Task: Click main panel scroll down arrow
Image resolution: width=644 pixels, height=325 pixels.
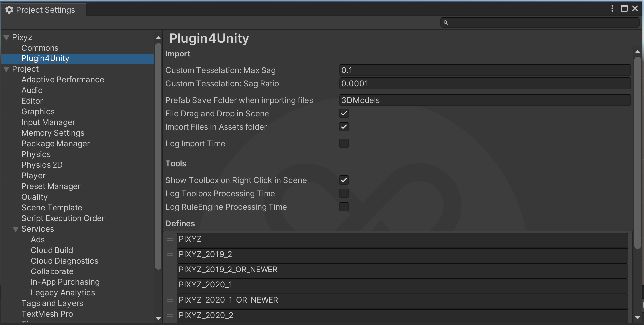Action: 637,318
